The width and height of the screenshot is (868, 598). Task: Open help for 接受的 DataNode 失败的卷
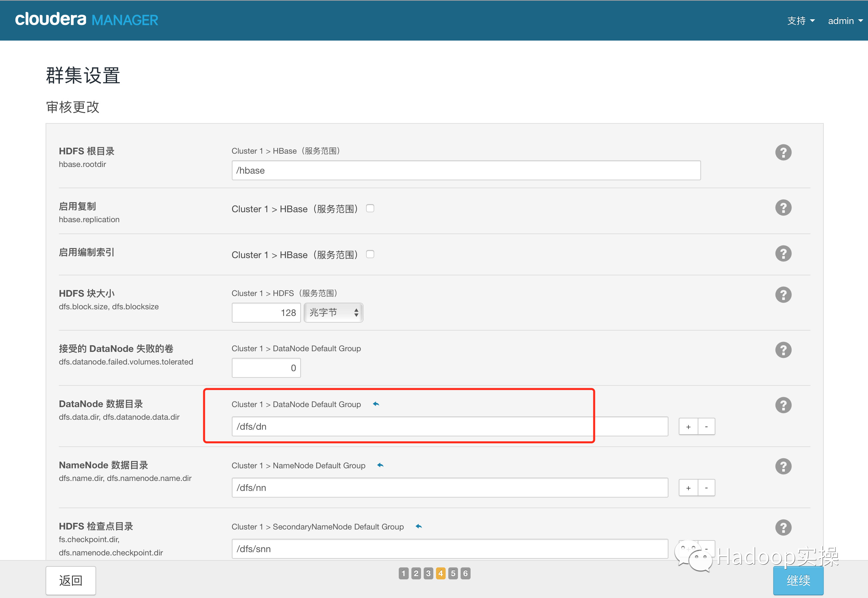point(783,350)
